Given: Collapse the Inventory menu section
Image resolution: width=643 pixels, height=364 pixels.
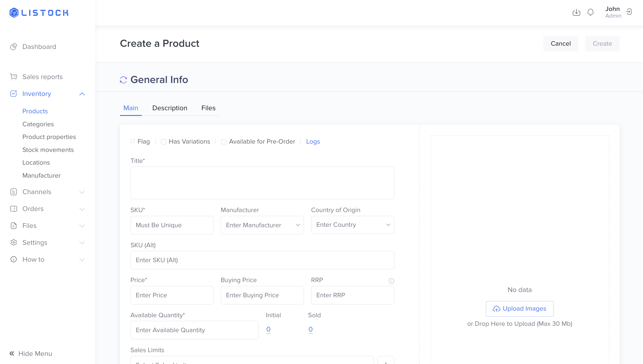Looking at the screenshot, I should pyautogui.click(x=82, y=94).
